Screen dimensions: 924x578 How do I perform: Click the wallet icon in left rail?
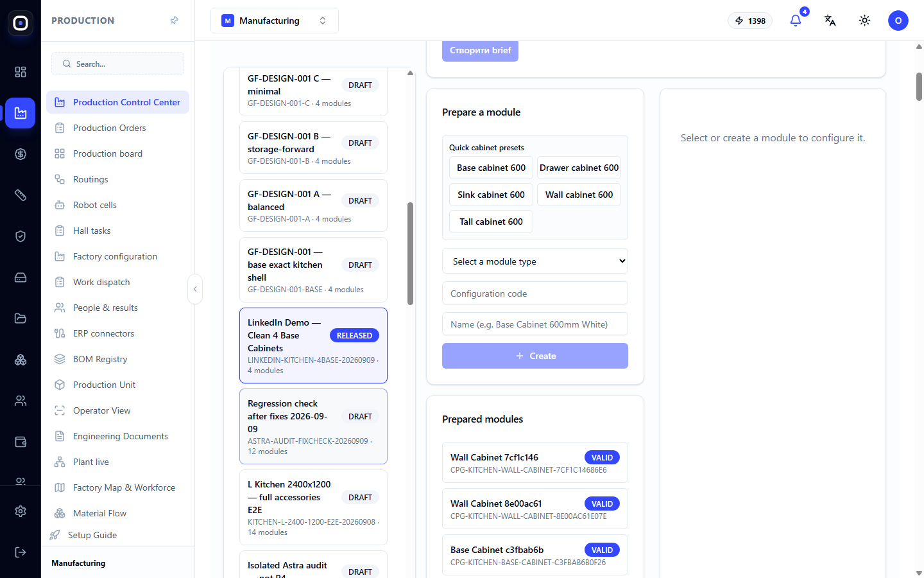[21, 442]
